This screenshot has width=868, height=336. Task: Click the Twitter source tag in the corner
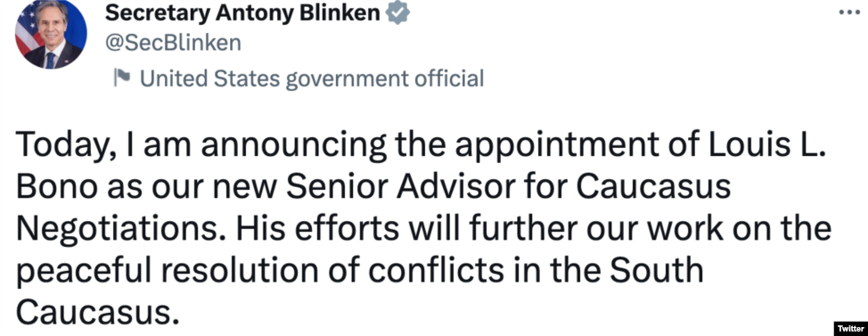pyautogui.click(x=850, y=329)
